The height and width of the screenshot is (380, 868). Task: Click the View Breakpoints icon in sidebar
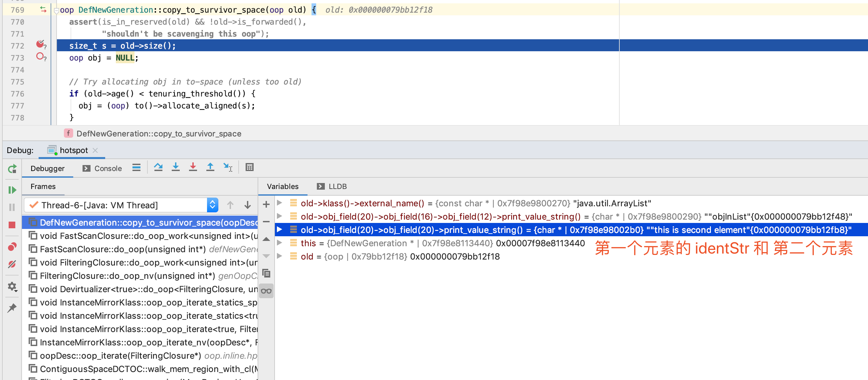point(12,247)
